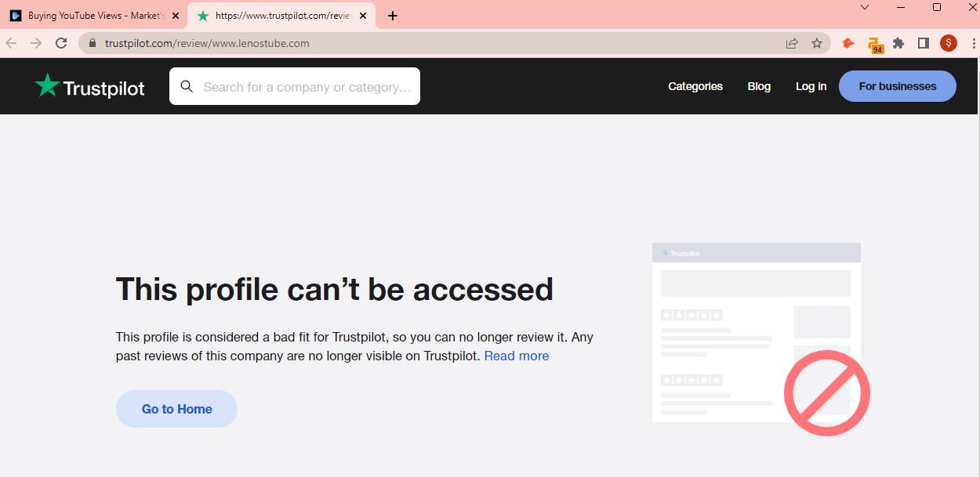The width and height of the screenshot is (980, 477).
Task: Click the browser forward arrow
Action: tap(35, 43)
